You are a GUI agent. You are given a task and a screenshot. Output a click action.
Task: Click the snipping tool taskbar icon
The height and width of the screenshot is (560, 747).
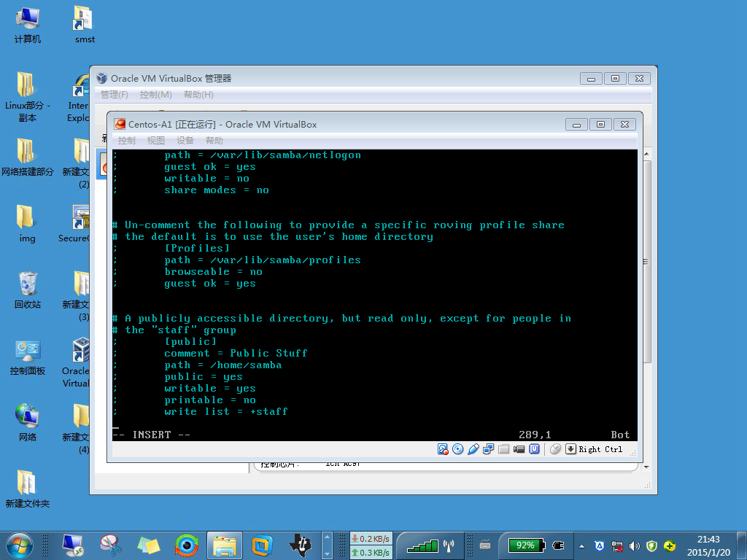pos(111,545)
